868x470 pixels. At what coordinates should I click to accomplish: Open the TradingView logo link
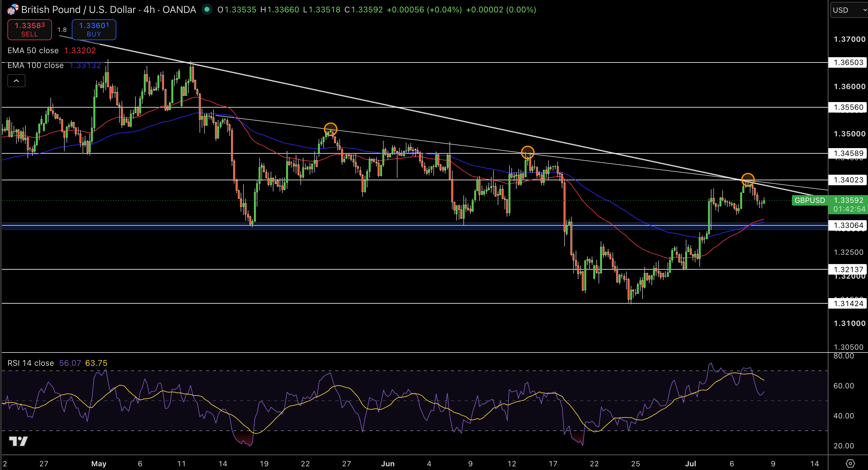click(18, 441)
